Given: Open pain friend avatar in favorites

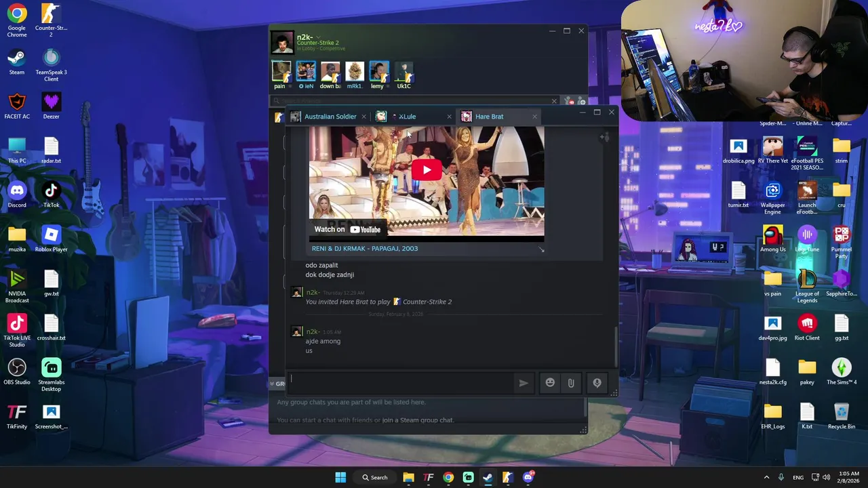Looking at the screenshot, I should 281,72.
